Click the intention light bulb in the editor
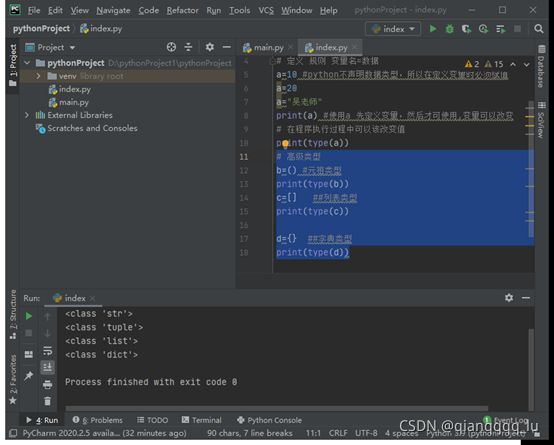554x445 pixels. 285,144
